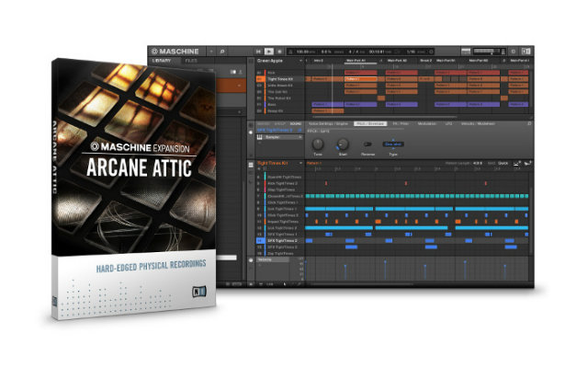
Task: Open the Sampler plug-in slot dropdown
Action: point(300,137)
